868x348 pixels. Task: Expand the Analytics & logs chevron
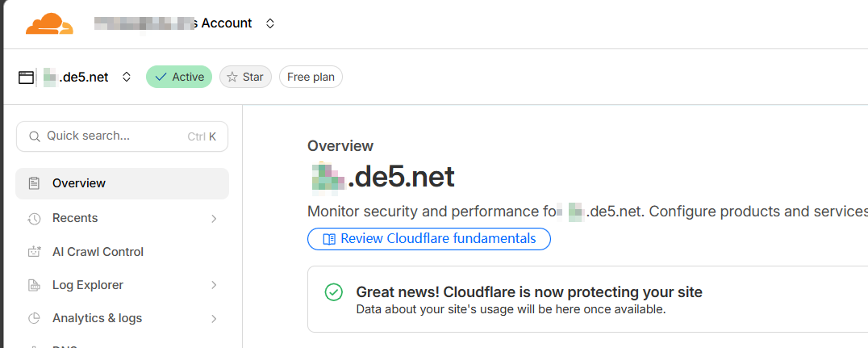coord(214,318)
